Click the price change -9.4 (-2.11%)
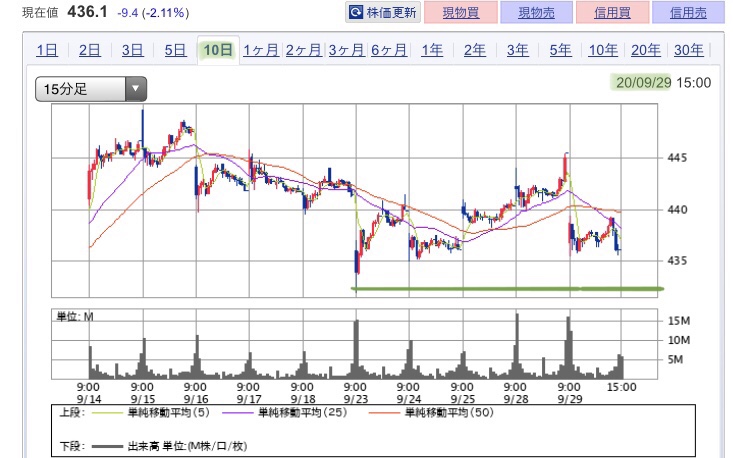Image resolution: width=733 pixels, height=458 pixels. click(153, 13)
